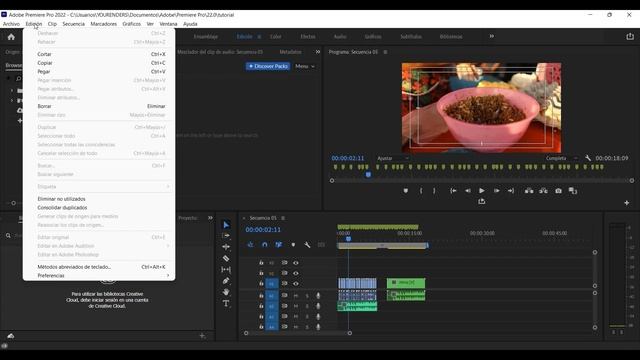Select the Ripple Edit tool
The width and height of the screenshot is (640, 360).
(x=226, y=247)
